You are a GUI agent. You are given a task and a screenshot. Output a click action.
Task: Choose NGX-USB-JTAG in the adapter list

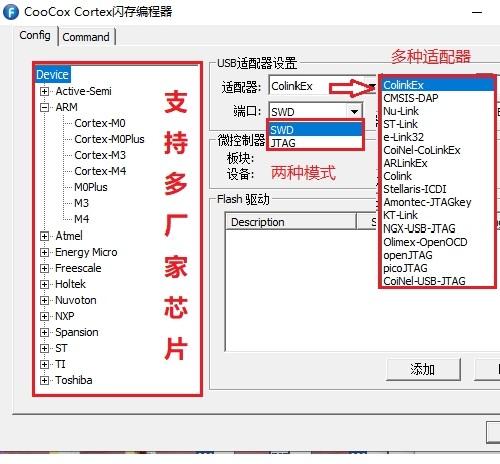point(437,228)
